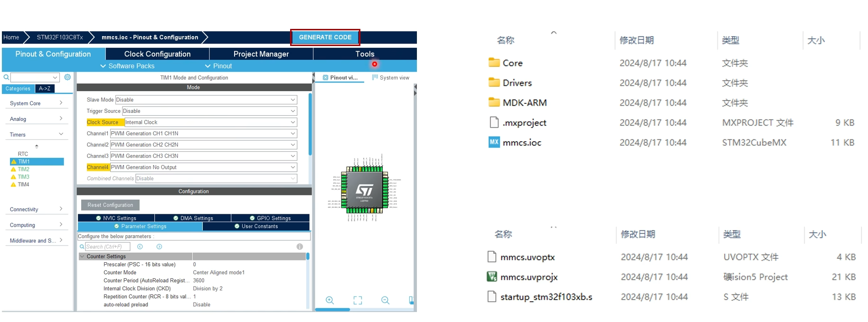The image size is (868, 322).
Task: Open the gear settings icon by search
Action: pyautogui.click(x=67, y=77)
